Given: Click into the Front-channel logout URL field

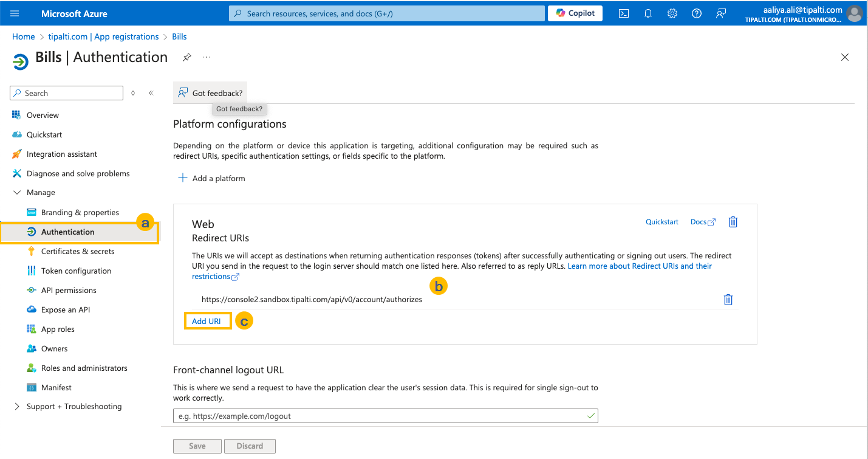Looking at the screenshot, I should 385,416.
